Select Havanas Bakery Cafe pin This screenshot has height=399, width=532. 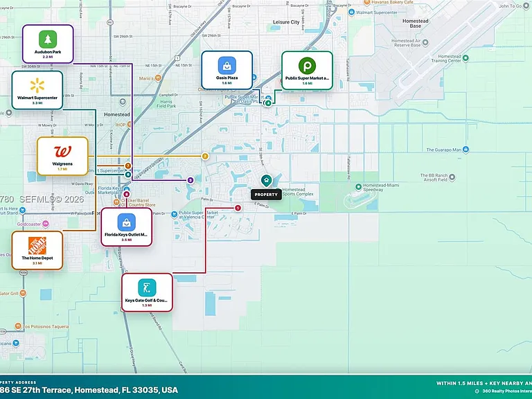(x=366, y=2)
